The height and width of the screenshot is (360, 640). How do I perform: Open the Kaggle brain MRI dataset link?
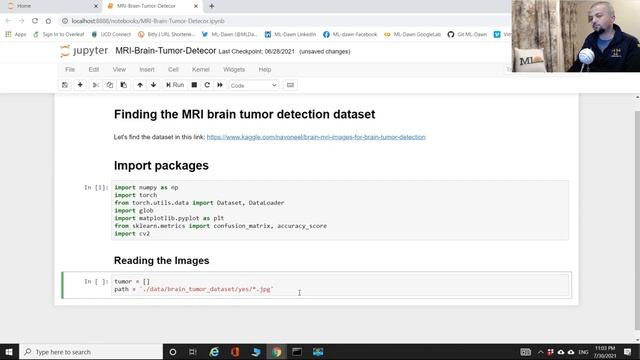(316, 137)
